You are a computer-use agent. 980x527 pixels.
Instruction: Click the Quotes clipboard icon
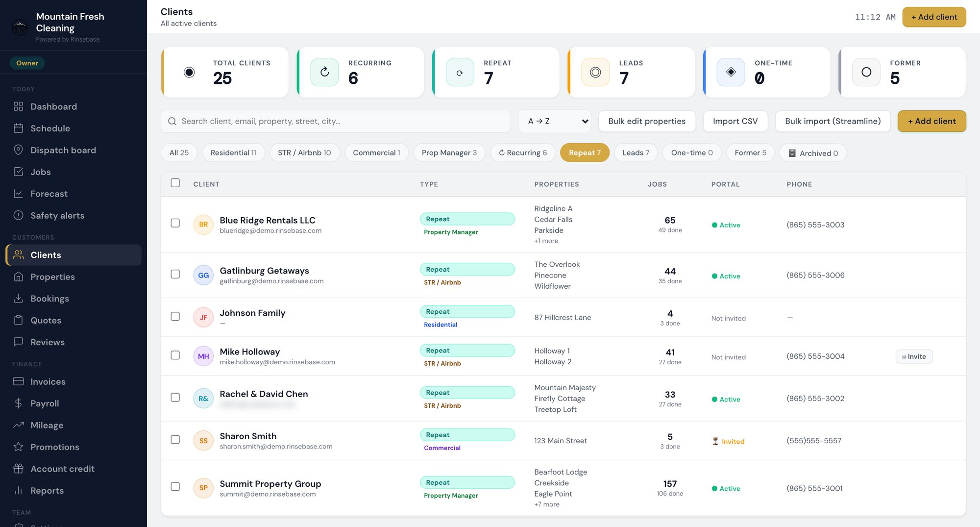pyautogui.click(x=18, y=320)
